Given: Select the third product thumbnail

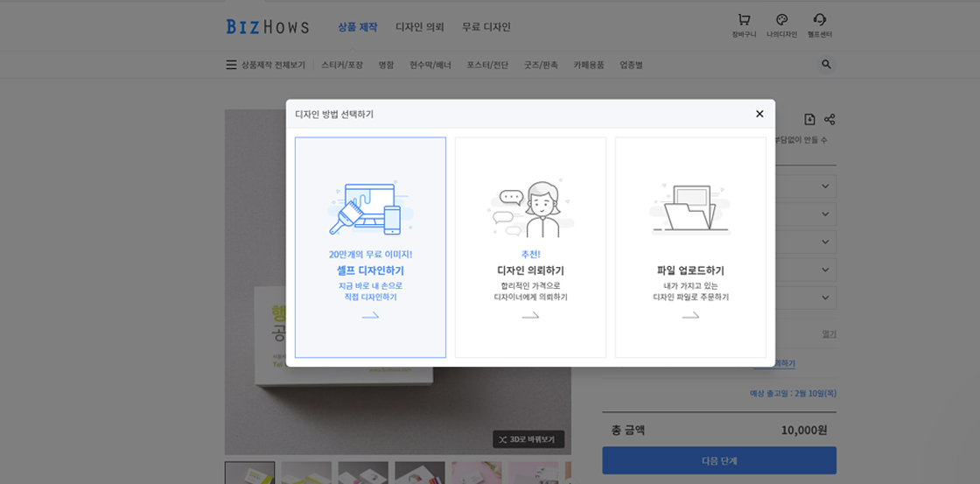Looking at the screenshot, I should tap(363, 473).
